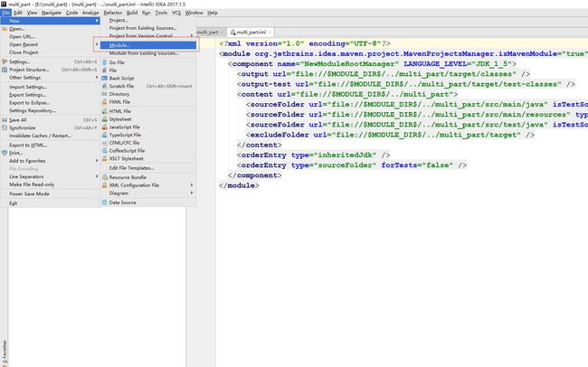This screenshot has height=367, width=588.
Task: Open the Refactor menu
Action: pos(113,13)
